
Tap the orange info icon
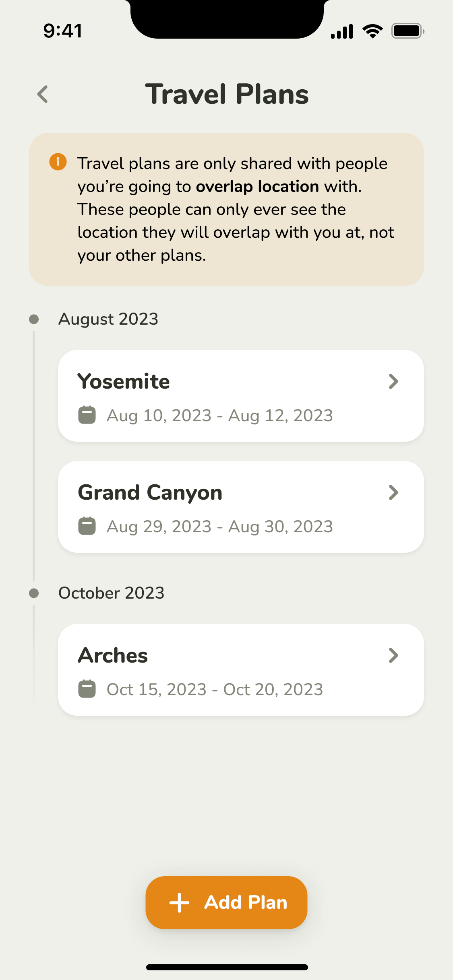(x=58, y=162)
